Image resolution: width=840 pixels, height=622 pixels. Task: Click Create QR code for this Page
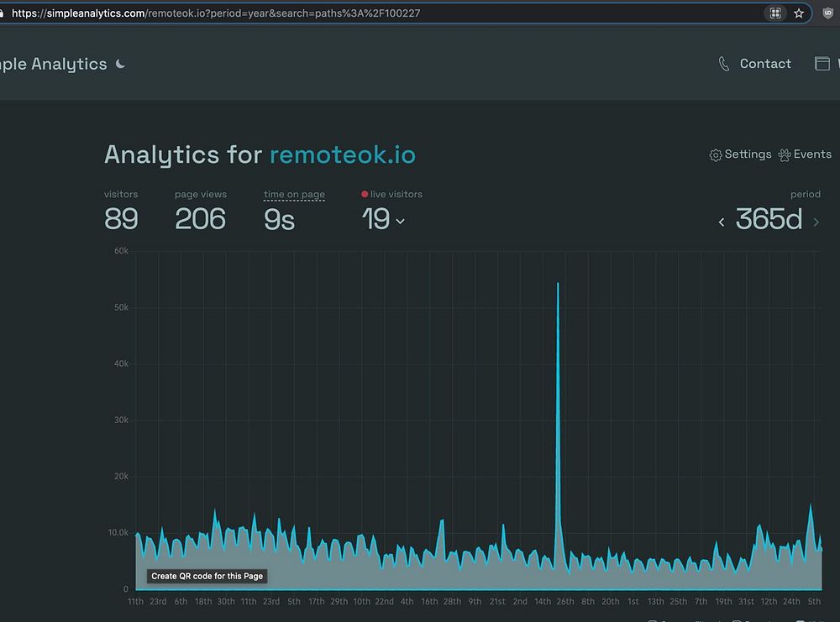[x=207, y=576]
